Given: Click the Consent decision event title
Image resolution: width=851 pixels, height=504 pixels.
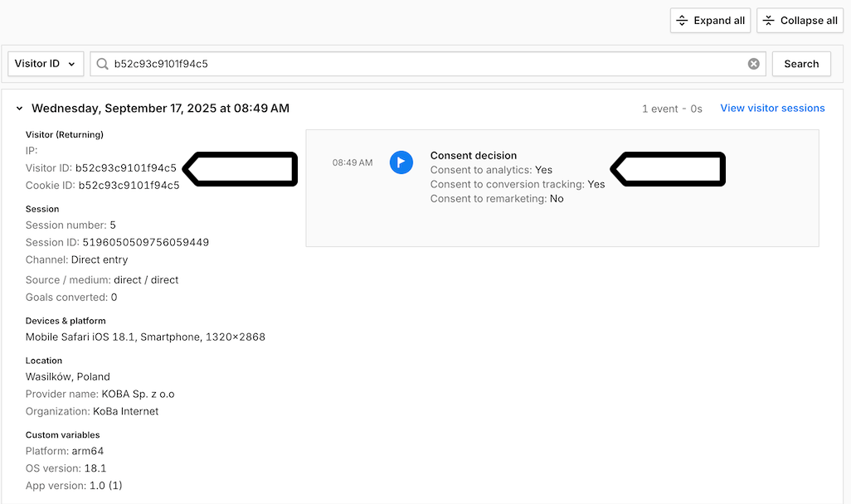Looking at the screenshot, I should click(473, 155).
